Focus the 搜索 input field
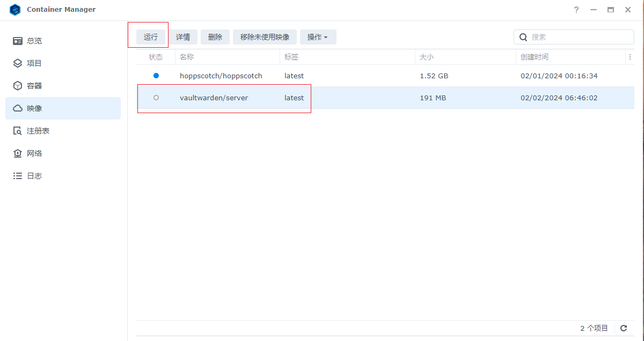Viewport: 644px width, 341px height. pyautogui.click(x=574, y=37)
